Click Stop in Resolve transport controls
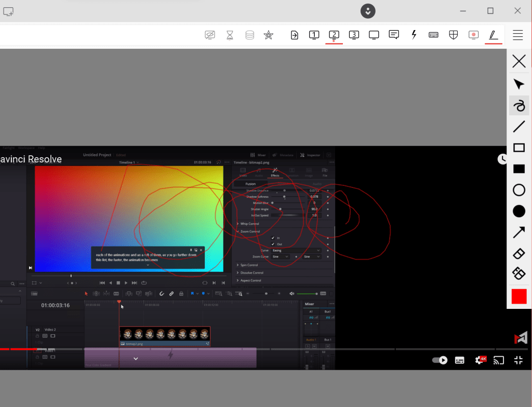This screenshot has width=532, height=407. [x=118, y=283]
